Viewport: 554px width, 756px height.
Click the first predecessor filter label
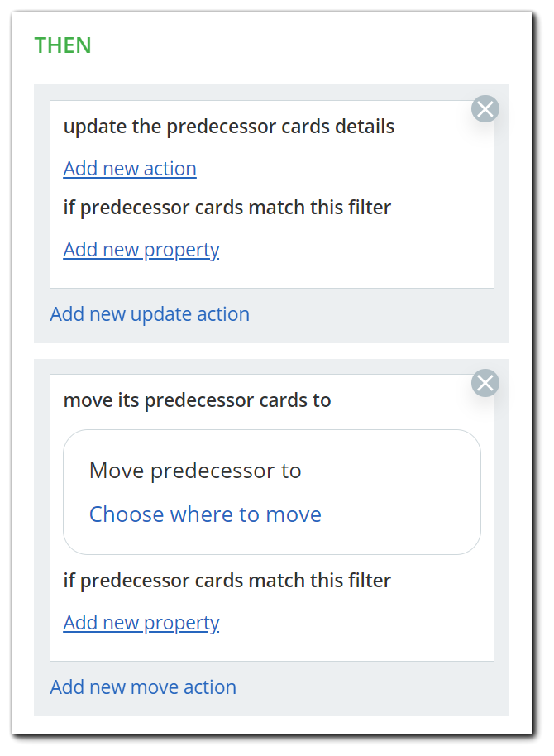pos(227,208)
